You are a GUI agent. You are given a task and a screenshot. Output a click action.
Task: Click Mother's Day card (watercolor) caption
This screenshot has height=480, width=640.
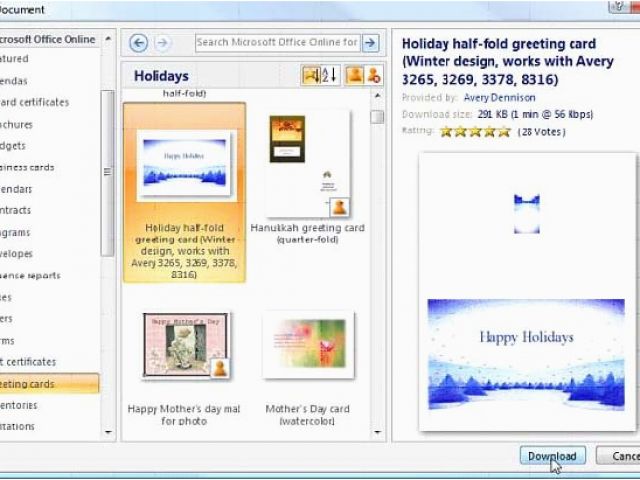pos(307,415)
